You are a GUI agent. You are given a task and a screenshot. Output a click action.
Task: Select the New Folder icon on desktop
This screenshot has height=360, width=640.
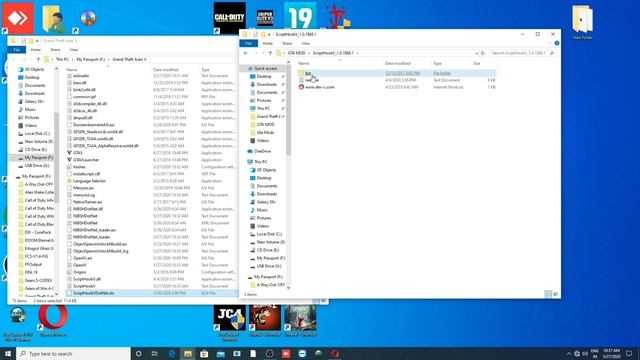click(x=582, y=22)
